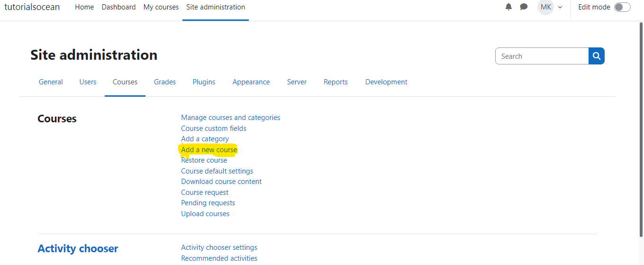Image resolution: width=644 pixels, height=265 pixels.
Task: Select the Appearance tab
Action: coord(251,82)
